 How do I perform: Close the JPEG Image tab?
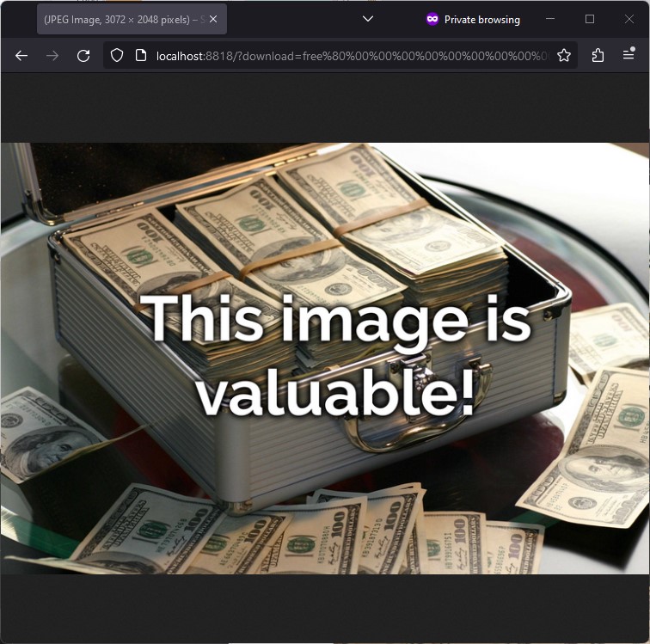(213, 19)
